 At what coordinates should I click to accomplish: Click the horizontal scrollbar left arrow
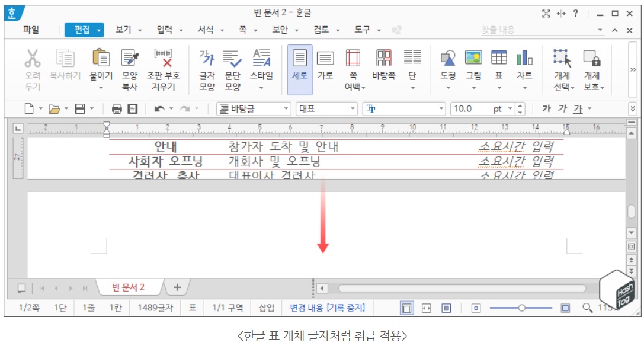point(322,288)
